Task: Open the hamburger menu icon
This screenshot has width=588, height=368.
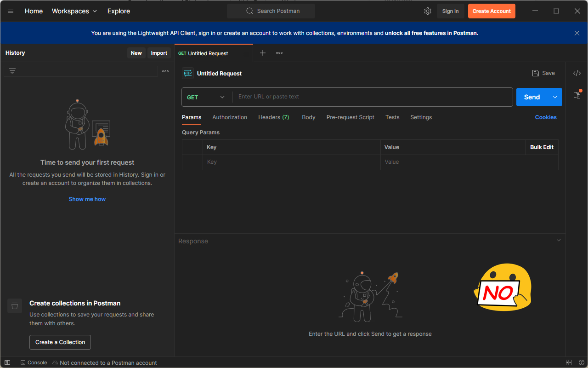Action: click(x=11, y=11)
